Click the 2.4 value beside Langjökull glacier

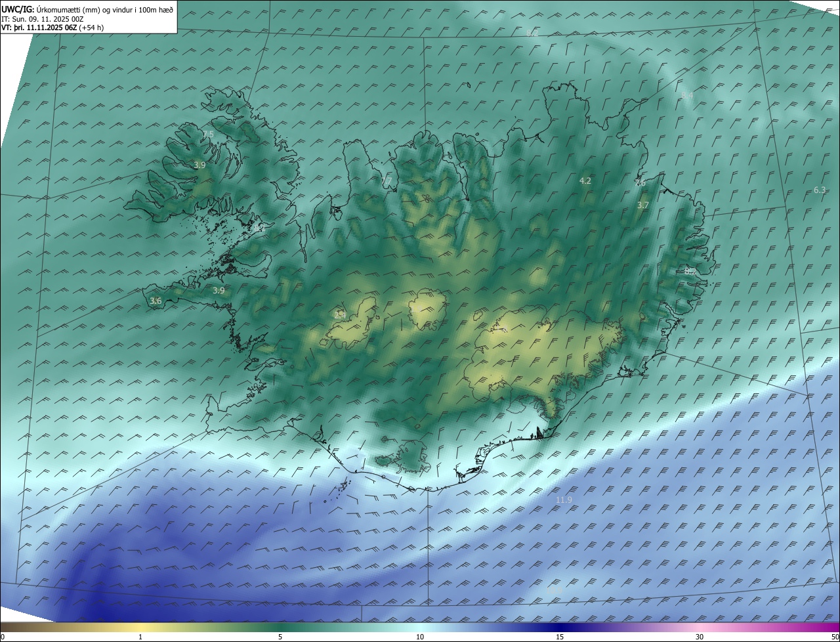point(340,315)
